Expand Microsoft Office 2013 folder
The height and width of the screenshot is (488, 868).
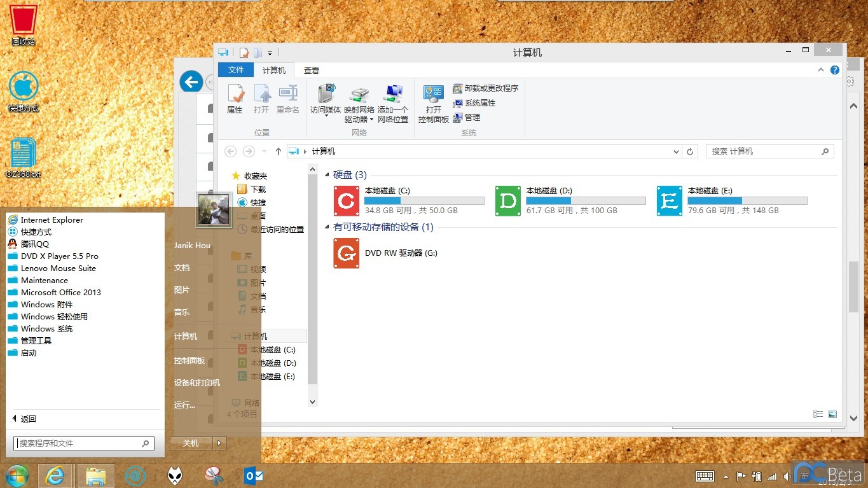(54, 292)
